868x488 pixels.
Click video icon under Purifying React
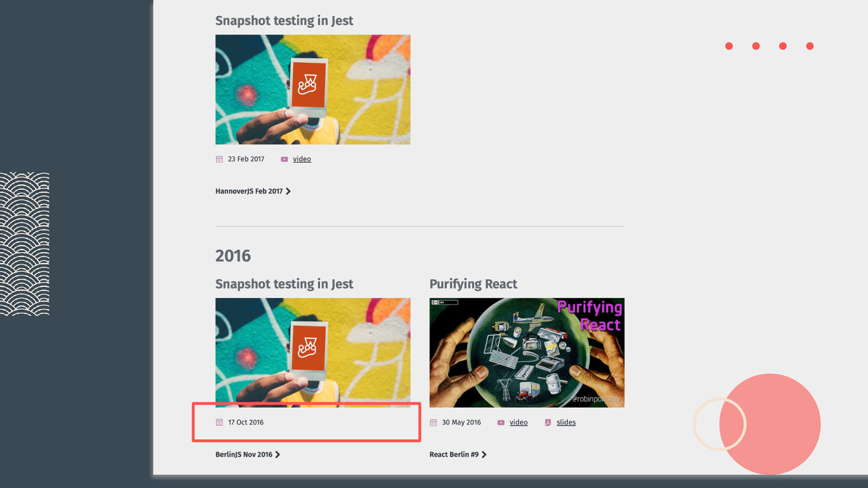tap(501, 422)
